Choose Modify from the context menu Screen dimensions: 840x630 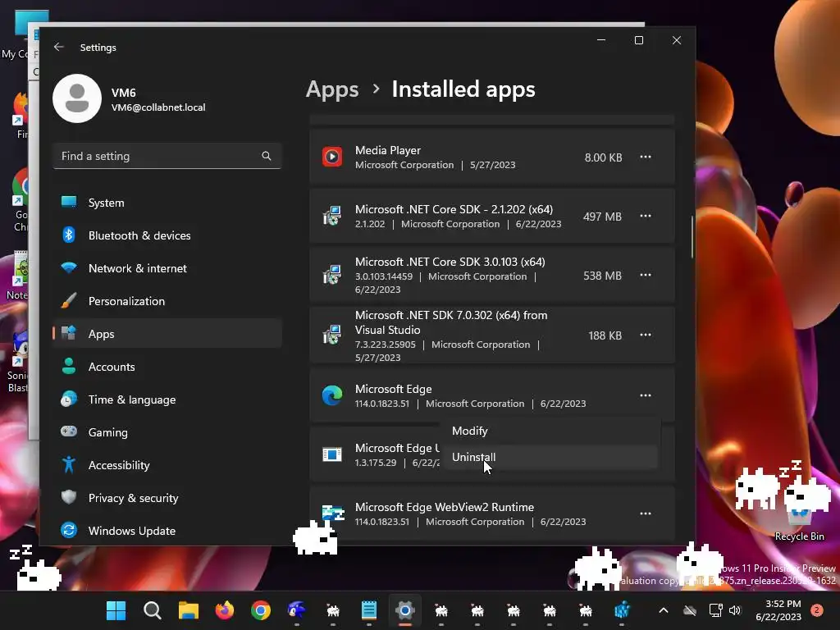coord(550,431)
